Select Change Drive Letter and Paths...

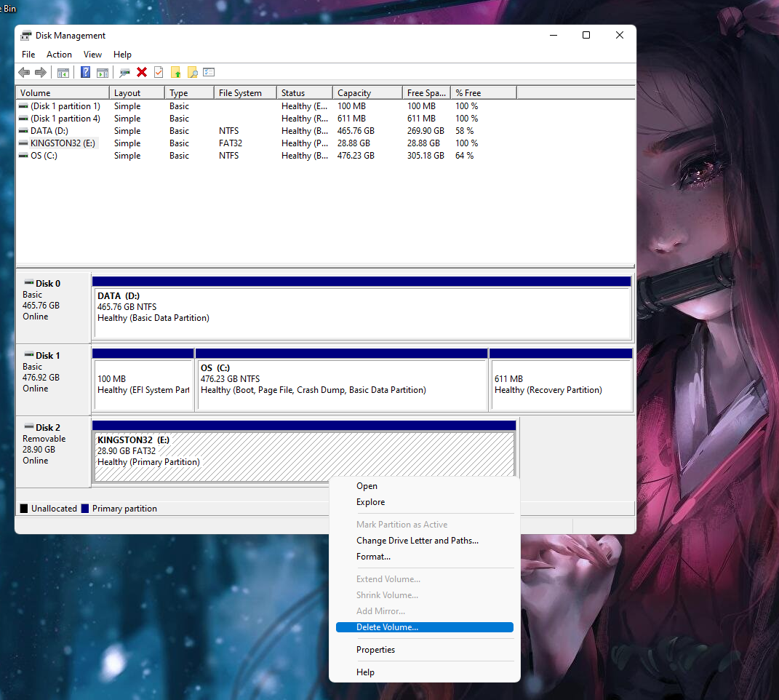(x=424, y=541)
